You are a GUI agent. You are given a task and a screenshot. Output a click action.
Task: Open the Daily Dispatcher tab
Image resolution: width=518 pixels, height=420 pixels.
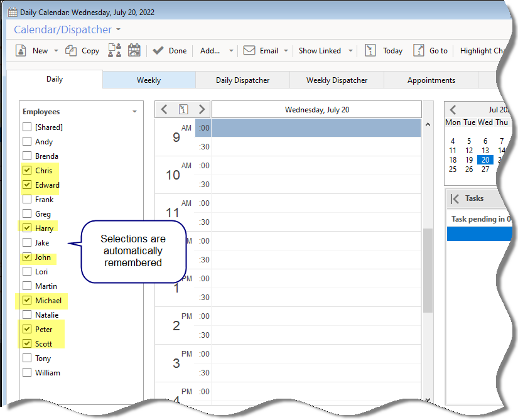(x=242, y=80)
